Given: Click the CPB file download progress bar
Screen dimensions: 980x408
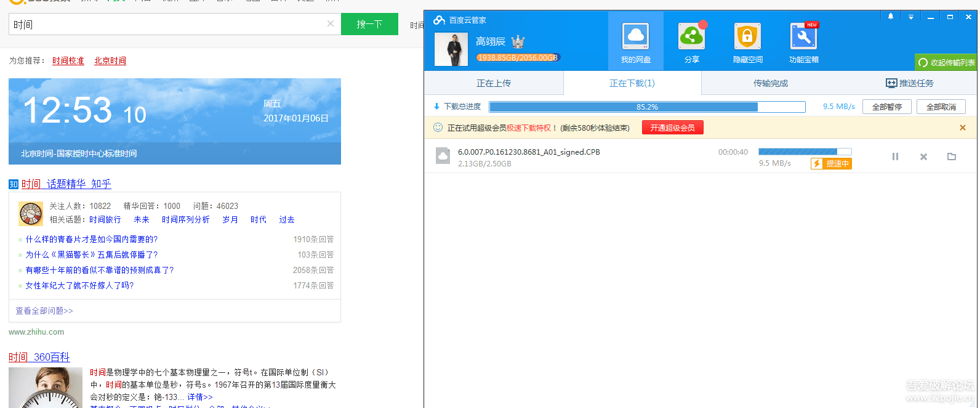Looking at the screenshot, I should point(805,152).
